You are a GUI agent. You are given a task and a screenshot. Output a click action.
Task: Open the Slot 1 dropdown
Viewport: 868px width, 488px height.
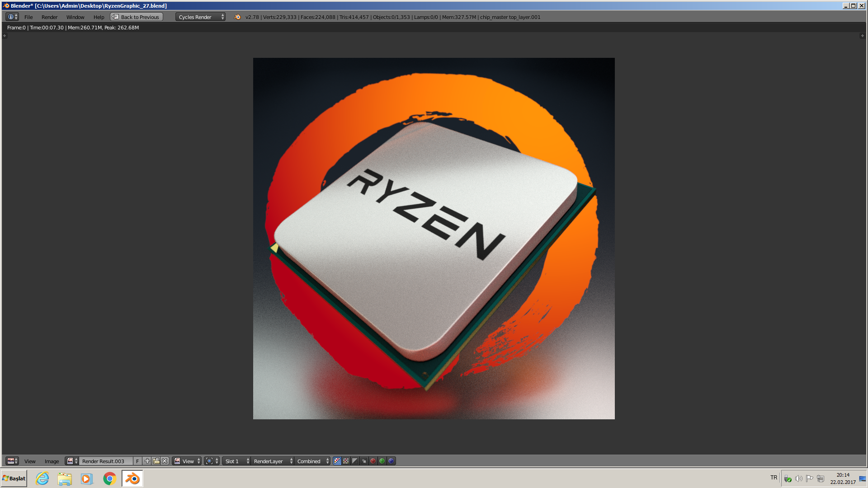pos(236,461)
